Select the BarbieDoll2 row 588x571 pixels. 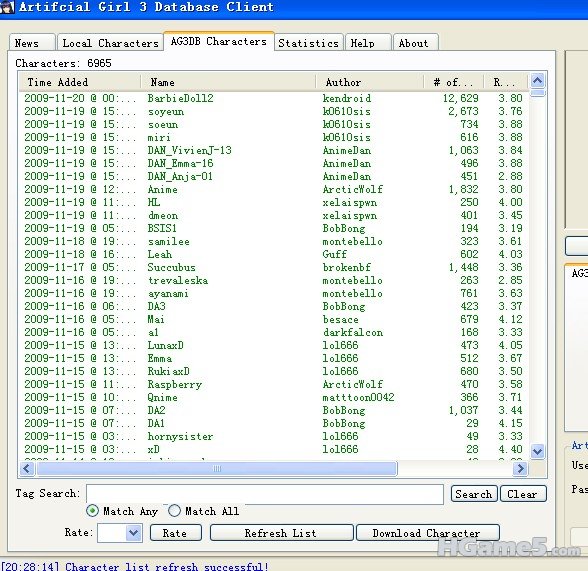(274, 98)
